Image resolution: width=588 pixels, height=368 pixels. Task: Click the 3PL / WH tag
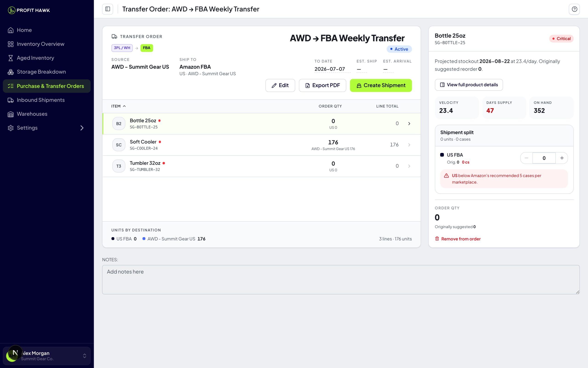point(122,48)
